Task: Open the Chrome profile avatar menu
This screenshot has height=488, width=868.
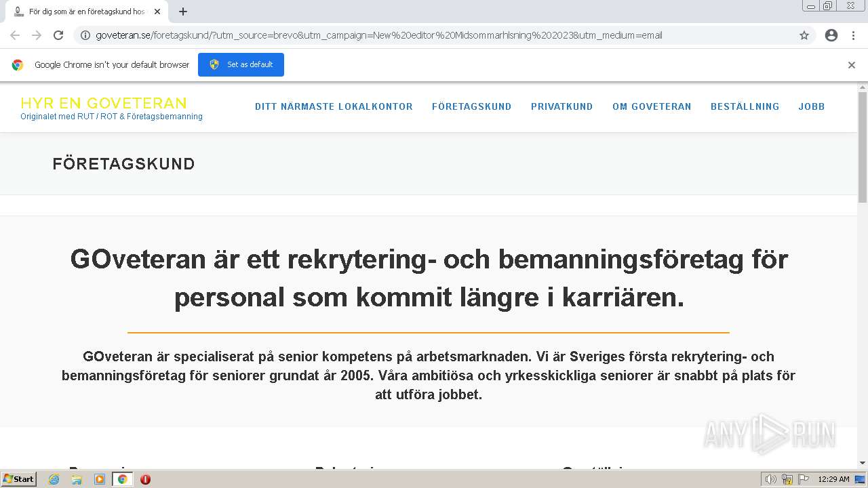Action: pyautogui.click(x=831, y=35)
